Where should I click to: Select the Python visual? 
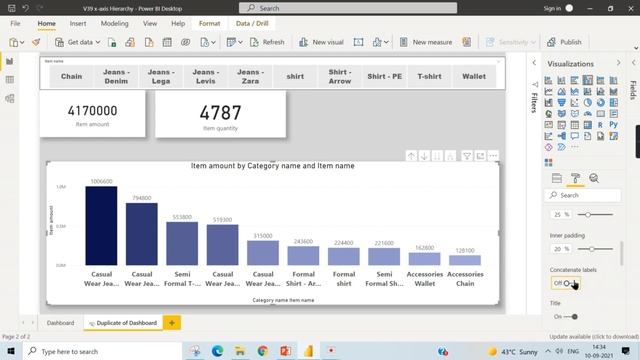click(613, 124)
